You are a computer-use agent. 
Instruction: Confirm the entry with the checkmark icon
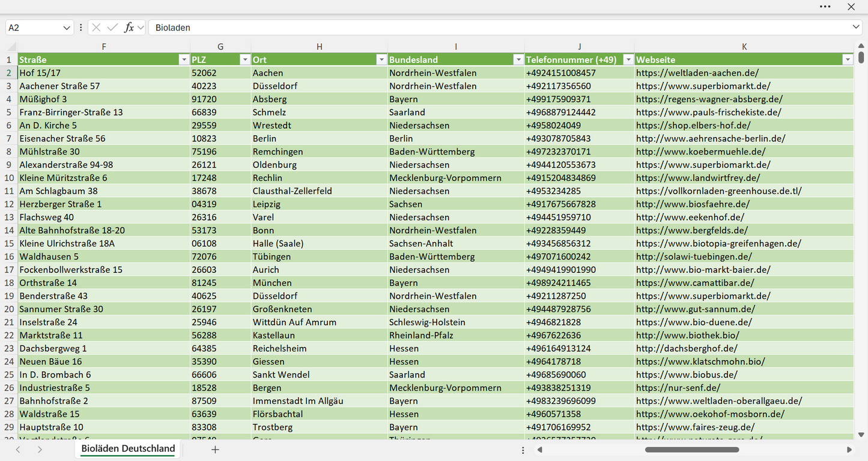point(112,28)
